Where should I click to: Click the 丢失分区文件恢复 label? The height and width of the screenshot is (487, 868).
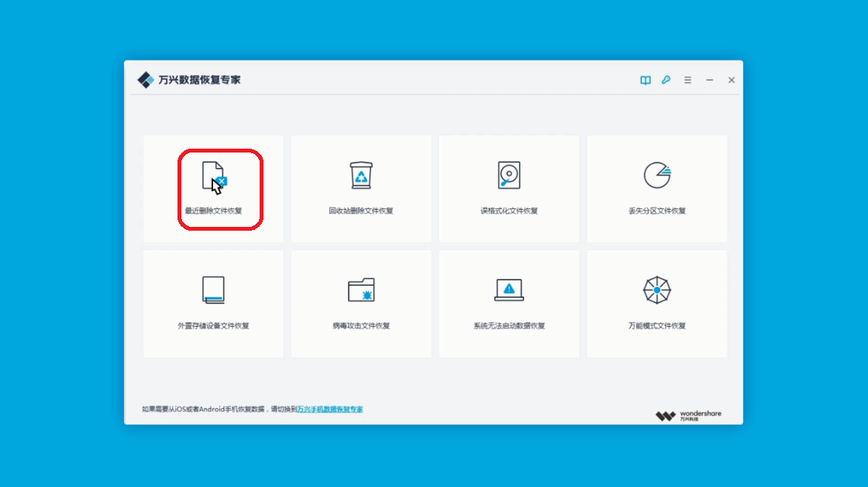[657, 211]
